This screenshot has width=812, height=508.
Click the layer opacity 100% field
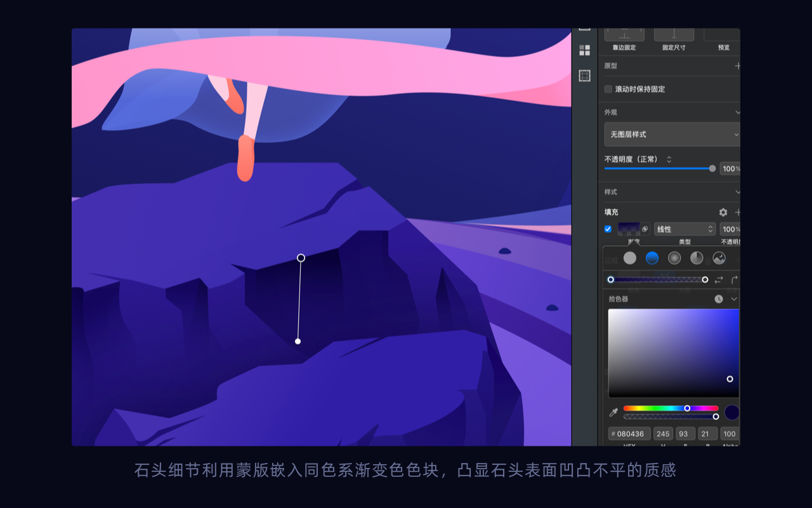pyautogui.click(x=730, y=169)
